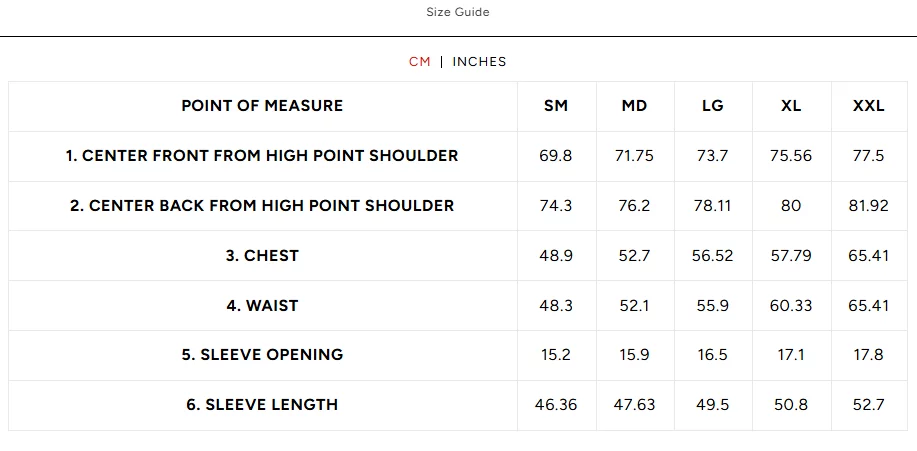Click the Size Guide heading
Screen dimensions: 917x451
tap(458, 13)
